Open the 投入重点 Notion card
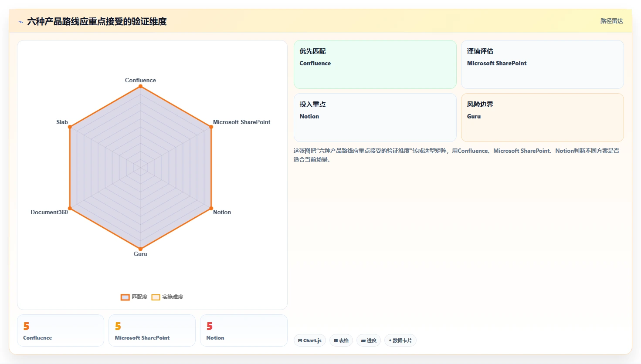The height and width of the screenshot is (364, 641). (x=375, y=118)
